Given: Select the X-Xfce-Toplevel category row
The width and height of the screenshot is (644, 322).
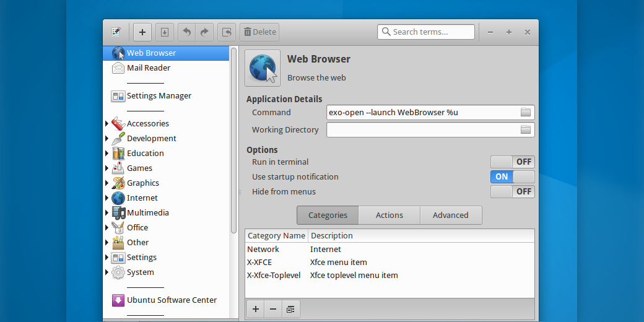Looking at the screenshot, I should 389,275.
